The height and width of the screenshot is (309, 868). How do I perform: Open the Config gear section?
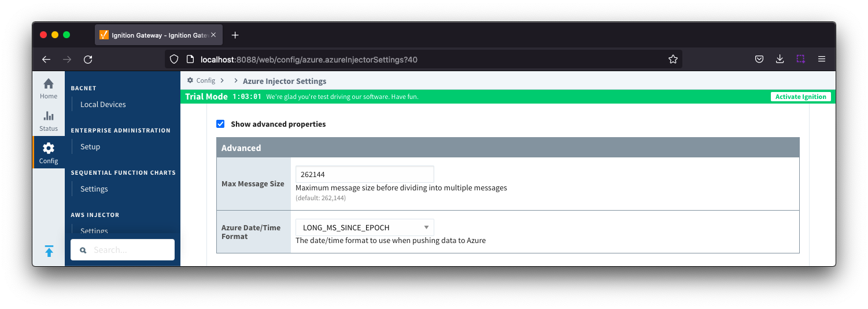[49, 152]
